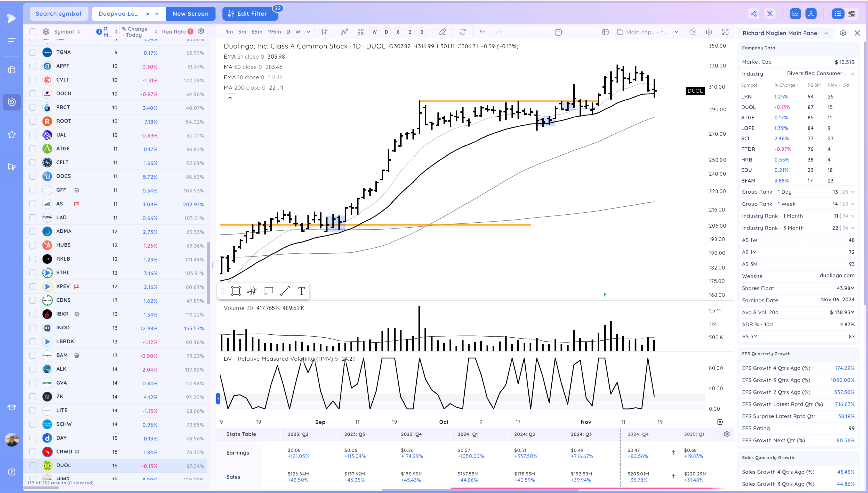The width and height of the screenshot is (868, 493).
Task: Open the indicators icon in chart toolbar
Action: click(x=344, y=32)
